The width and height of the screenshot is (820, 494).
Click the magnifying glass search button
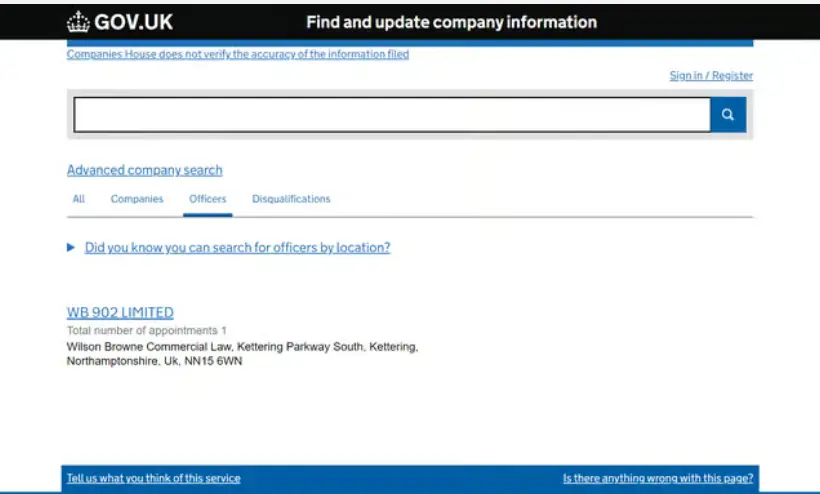[728, 114]
